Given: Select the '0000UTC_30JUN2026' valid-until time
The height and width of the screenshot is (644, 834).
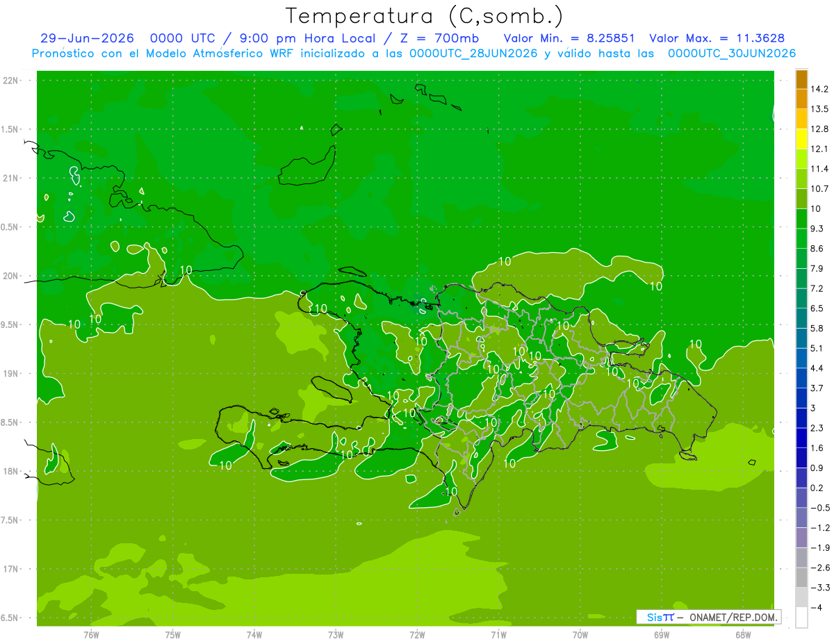Looking at the screenshot, I should click(731, 53).
